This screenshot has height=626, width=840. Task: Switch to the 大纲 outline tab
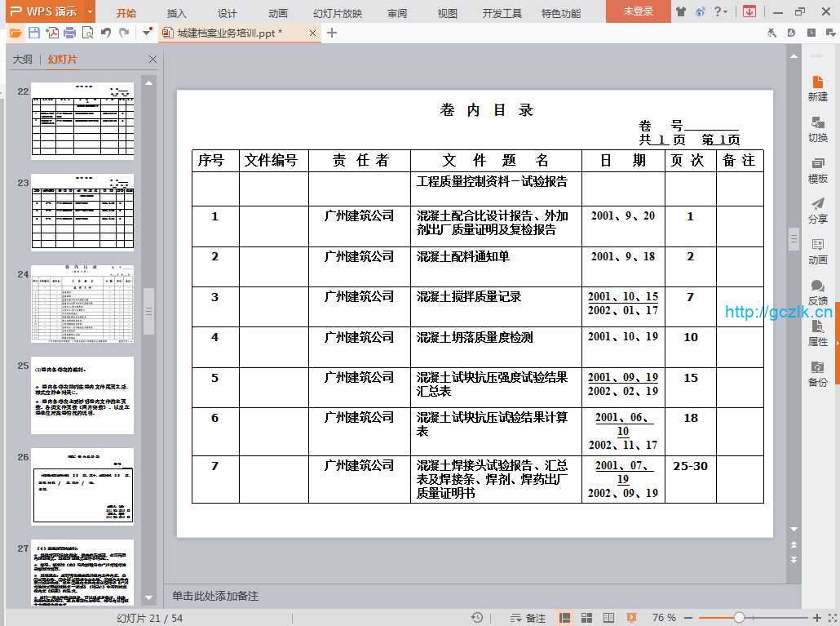click(x=23, y=59)
